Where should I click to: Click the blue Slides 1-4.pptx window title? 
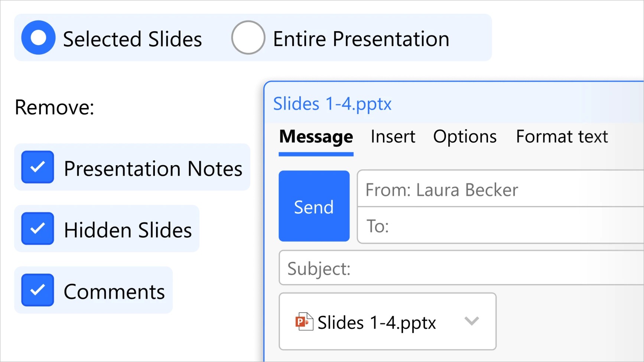click(x=332, y=104)
